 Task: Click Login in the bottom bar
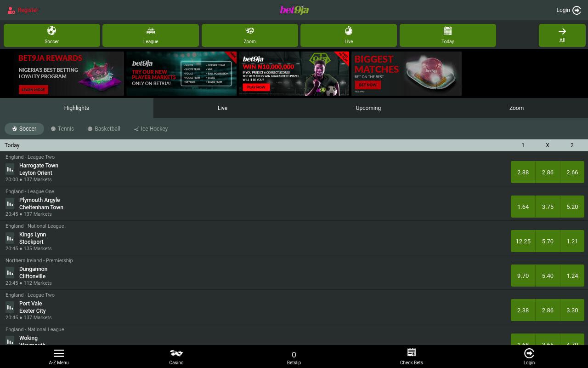529,356
